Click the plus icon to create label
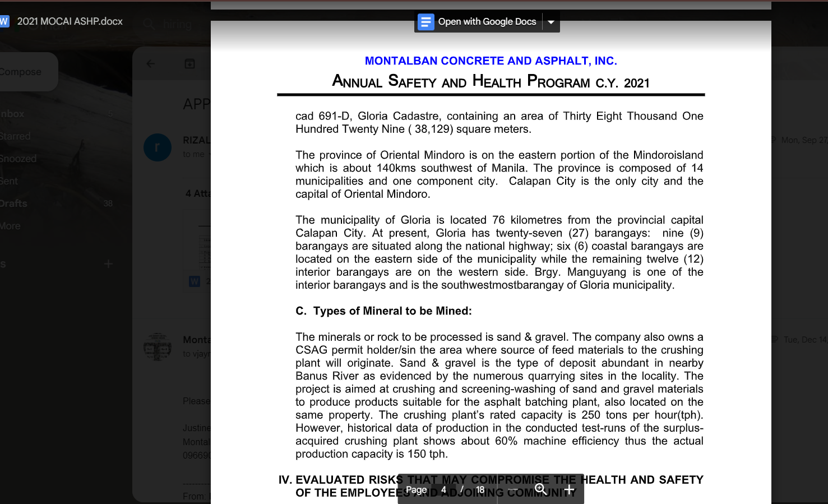828x504 pixels. [108, 263]
